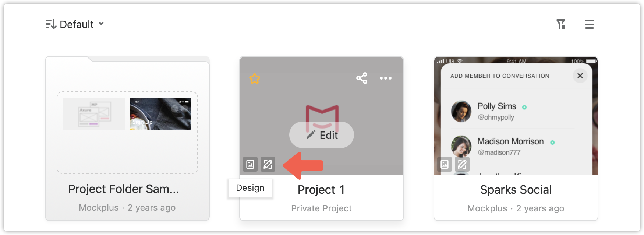This screenshot has width=644, height=235.
Task: Open Project 1 in Design mode
Action: [268, 164]
